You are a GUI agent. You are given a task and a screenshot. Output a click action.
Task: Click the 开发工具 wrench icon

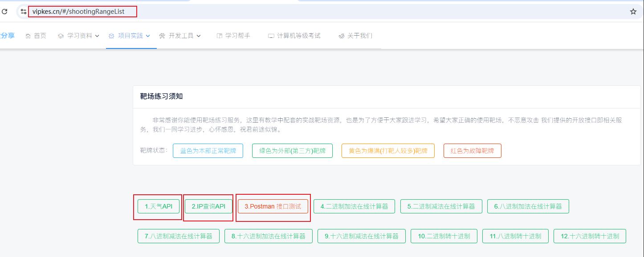(162, 36)
